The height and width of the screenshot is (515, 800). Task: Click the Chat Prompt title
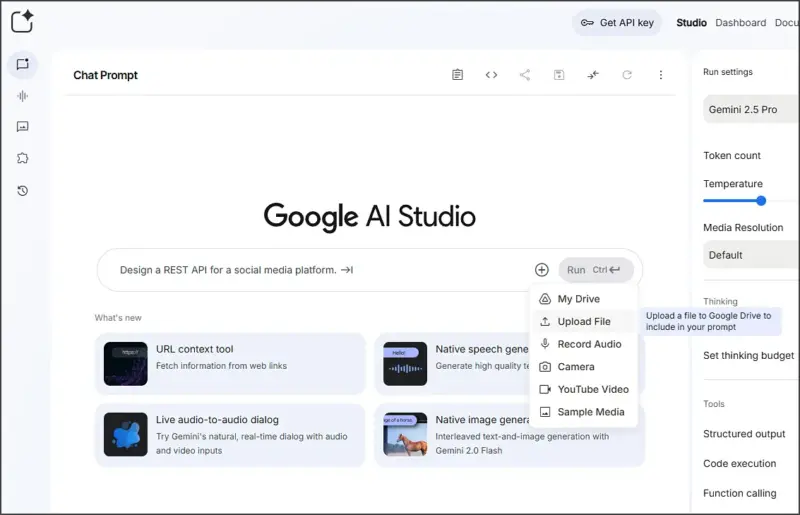[105, 75]
